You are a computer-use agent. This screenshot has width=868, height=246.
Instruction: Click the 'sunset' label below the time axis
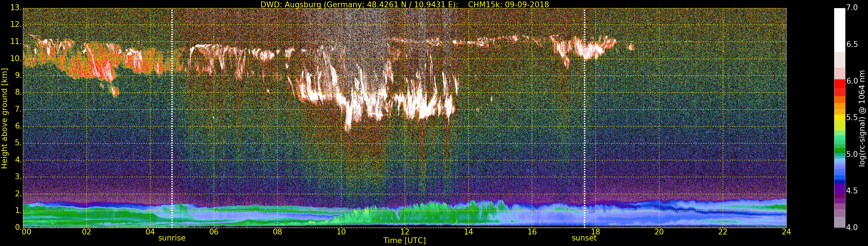pos(584,238)
